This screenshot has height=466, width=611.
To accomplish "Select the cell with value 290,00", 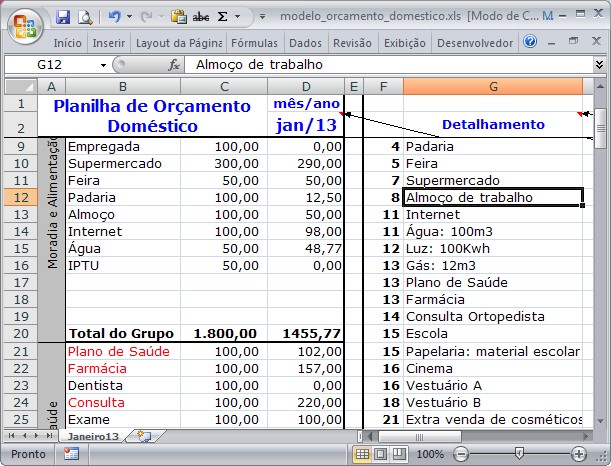I will click(306, 163).
